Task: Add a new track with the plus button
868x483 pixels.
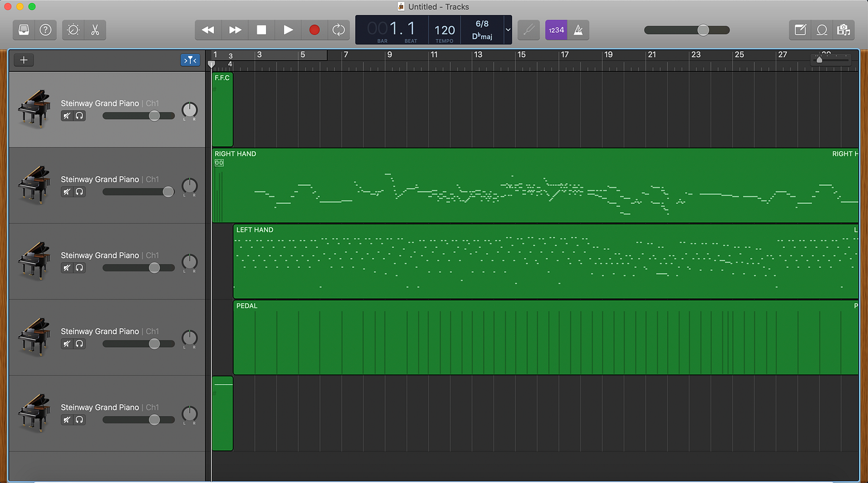Action: 24,60
